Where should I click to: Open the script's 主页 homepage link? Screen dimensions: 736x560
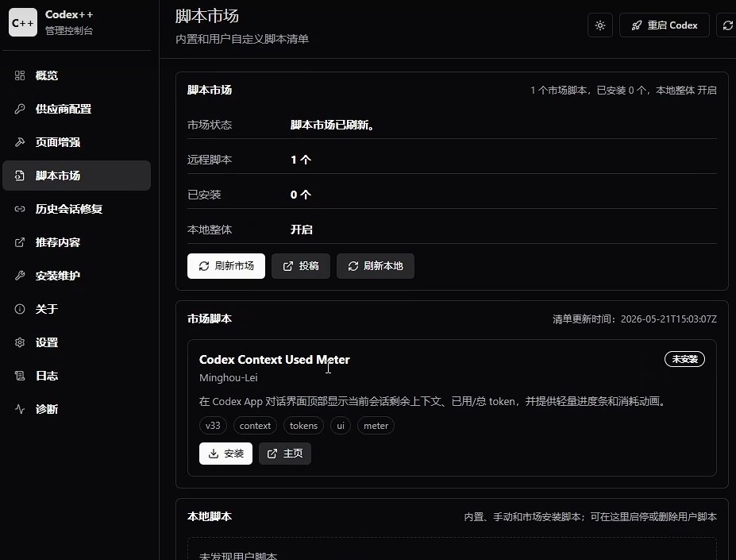click(285, 454)
